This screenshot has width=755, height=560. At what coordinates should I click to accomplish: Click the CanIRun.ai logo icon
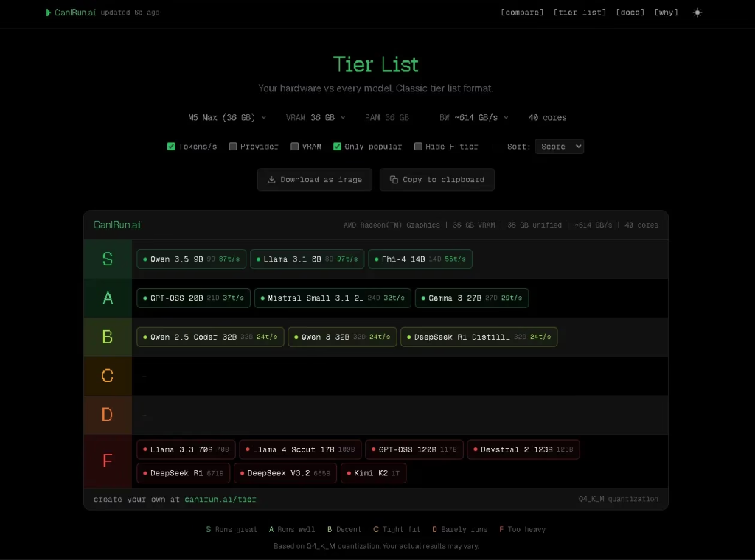(x=49, y=13)
